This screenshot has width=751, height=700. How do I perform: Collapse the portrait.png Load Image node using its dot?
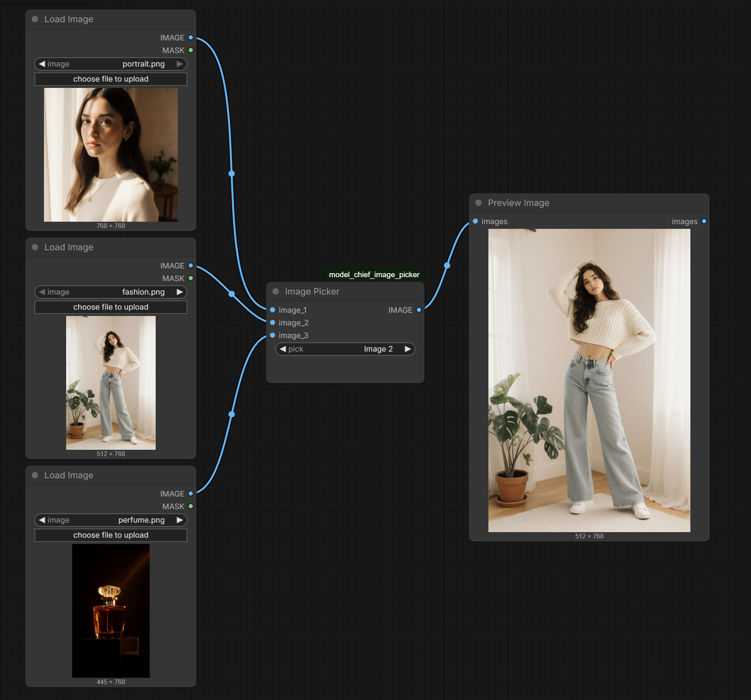(35, 19)
